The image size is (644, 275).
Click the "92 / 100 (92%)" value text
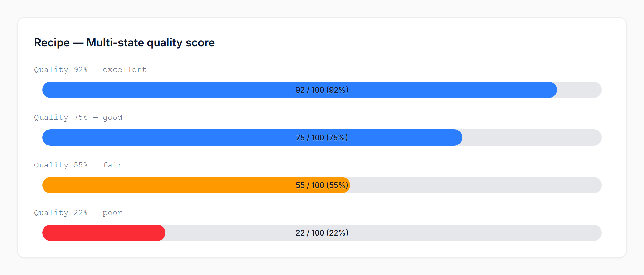(x=322, y=90)
